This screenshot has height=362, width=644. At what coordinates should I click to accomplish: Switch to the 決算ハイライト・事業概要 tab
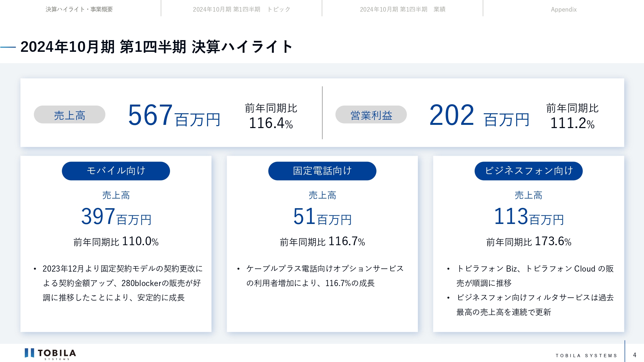pyautogui.click(x=80, y=9)
